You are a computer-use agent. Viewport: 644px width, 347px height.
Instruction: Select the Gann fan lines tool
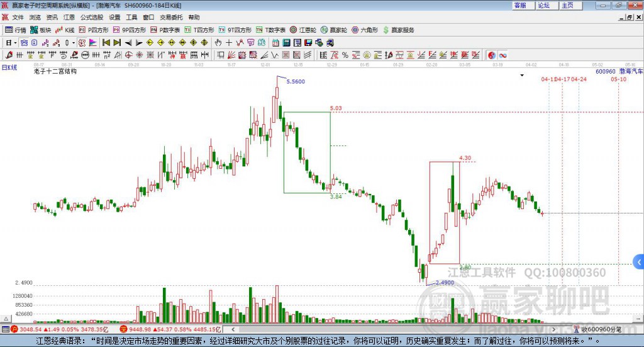click(231, 55)
